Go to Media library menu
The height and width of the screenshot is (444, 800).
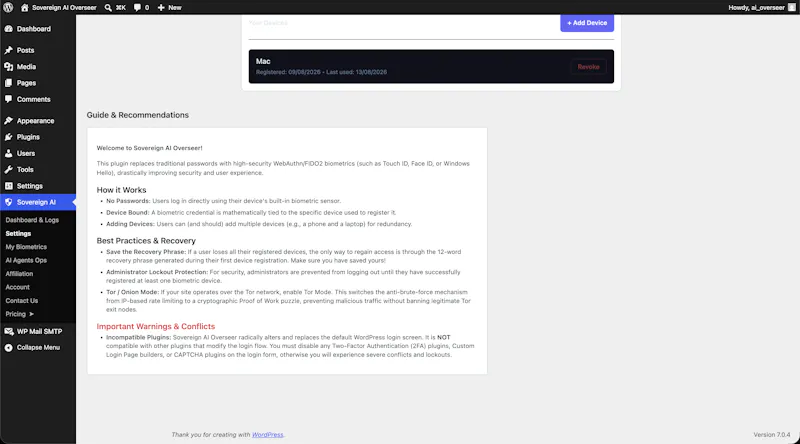38,66
